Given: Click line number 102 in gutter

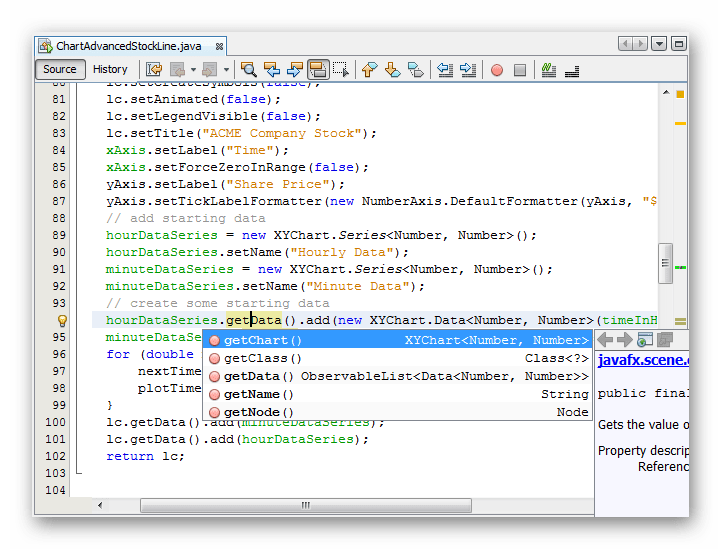Looking at the screenshot, I should (x=56, y=456).
